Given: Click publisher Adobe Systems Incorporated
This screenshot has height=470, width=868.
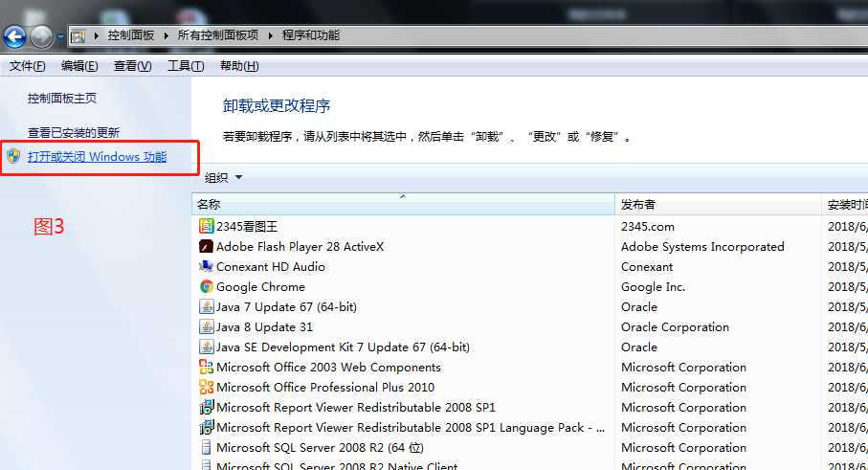Looking at the screenshot, I should [x=701, y=246].
